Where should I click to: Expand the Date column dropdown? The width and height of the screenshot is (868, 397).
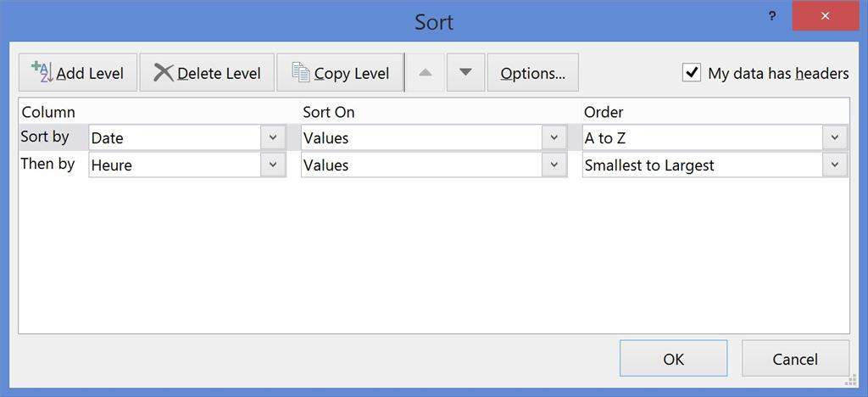pyautogui.click(x=273, y=137)
